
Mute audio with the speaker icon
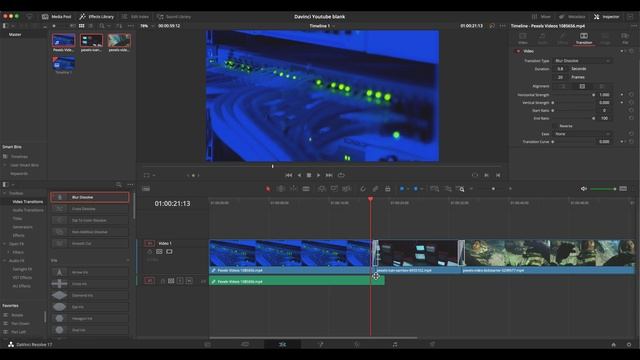pyautogui.click(x=584, y=189)
